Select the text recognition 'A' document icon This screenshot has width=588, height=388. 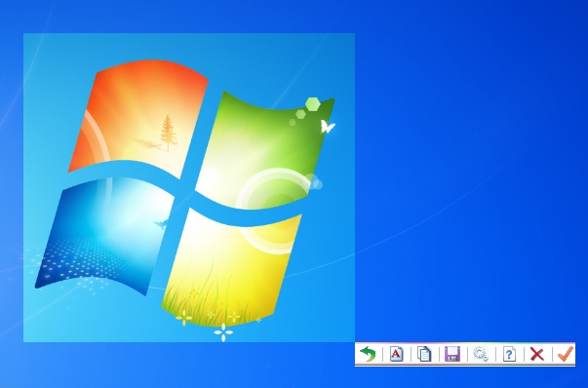coord(396,354)
